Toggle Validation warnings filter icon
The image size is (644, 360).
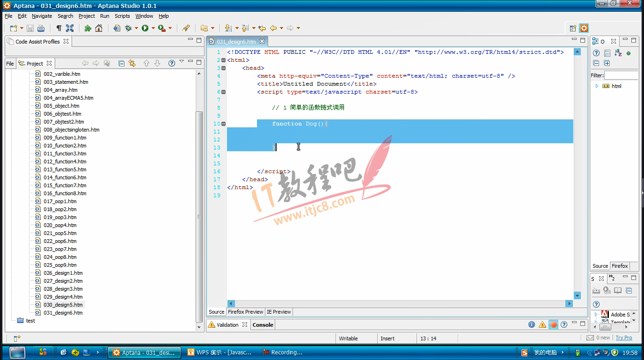pyautogui.click(x=542, y=324)
